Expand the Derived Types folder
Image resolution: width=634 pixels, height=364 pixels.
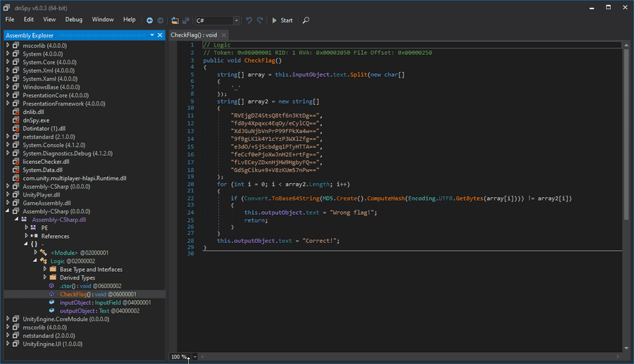pyautogui.click(x=44, y=277)
